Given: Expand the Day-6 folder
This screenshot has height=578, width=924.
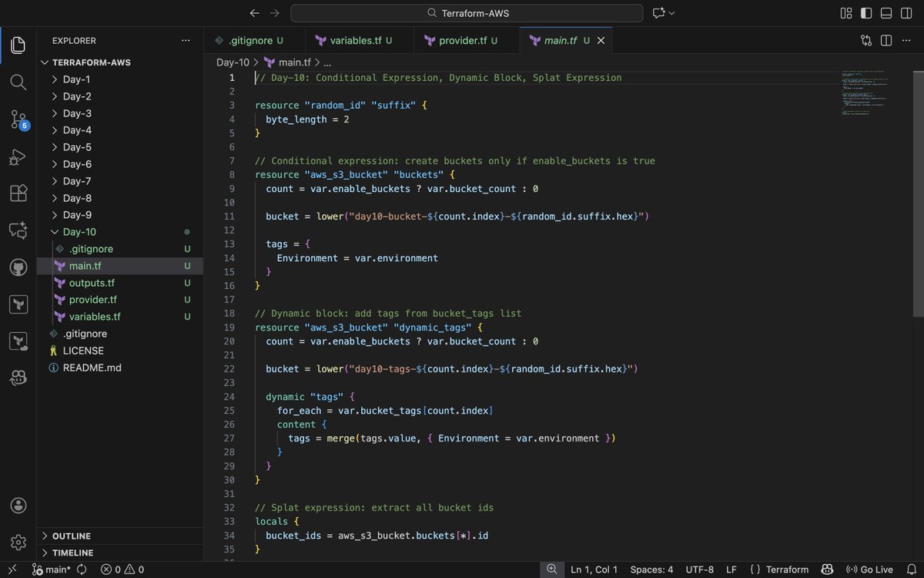Looking at the screenshot, I should (x=119, y=164).
